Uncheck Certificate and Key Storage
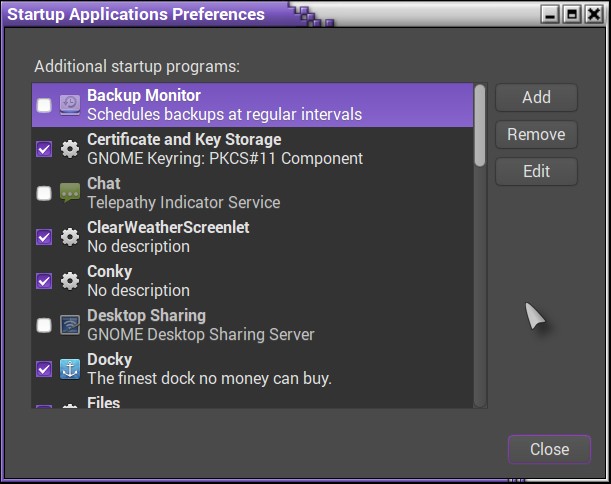The width and height of the screenshot is (611, 484). click(44, 149)
